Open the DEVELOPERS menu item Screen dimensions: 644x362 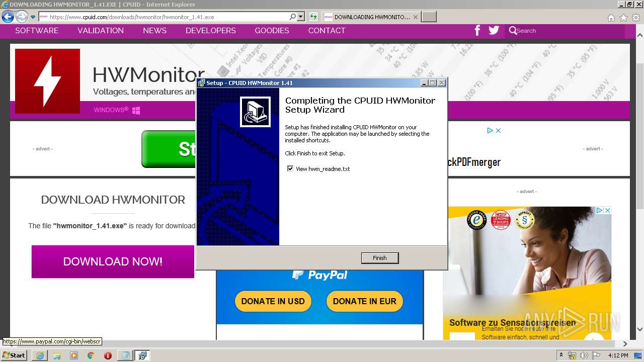[210, 31]
